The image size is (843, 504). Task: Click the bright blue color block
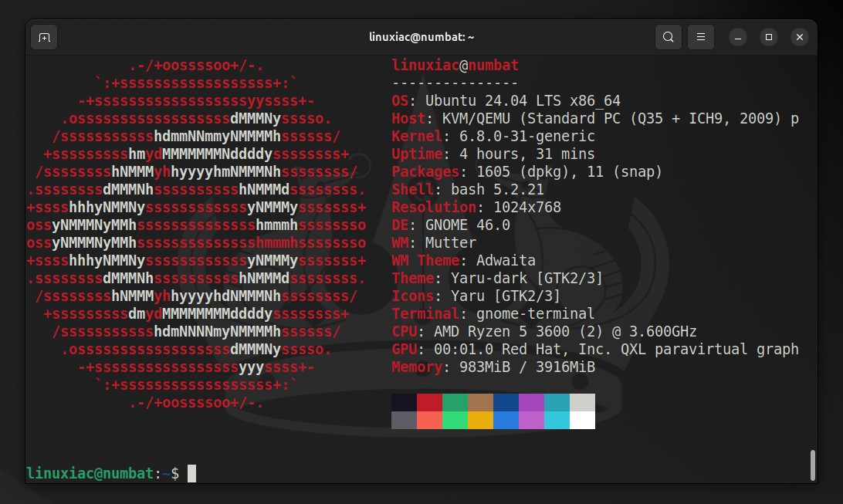[506, 420]
